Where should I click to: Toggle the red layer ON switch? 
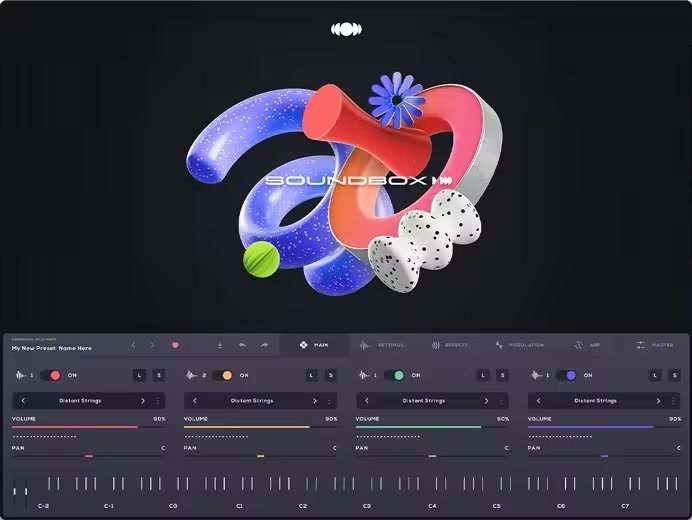point(51,375)
